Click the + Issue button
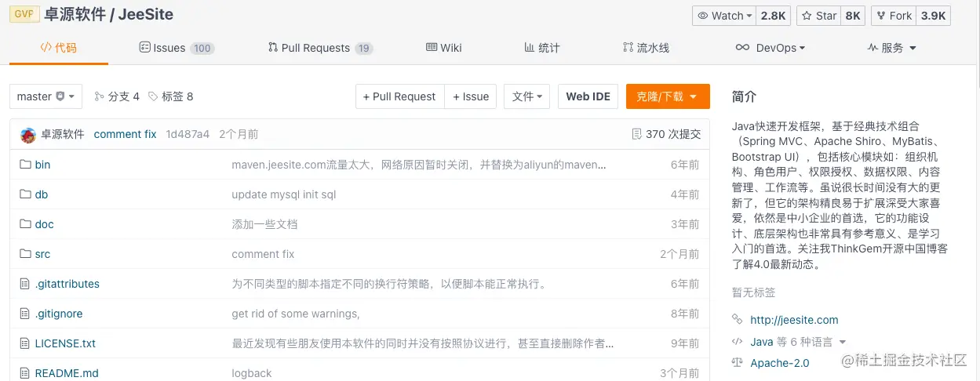980x381 pixels. tap(471, 96)
